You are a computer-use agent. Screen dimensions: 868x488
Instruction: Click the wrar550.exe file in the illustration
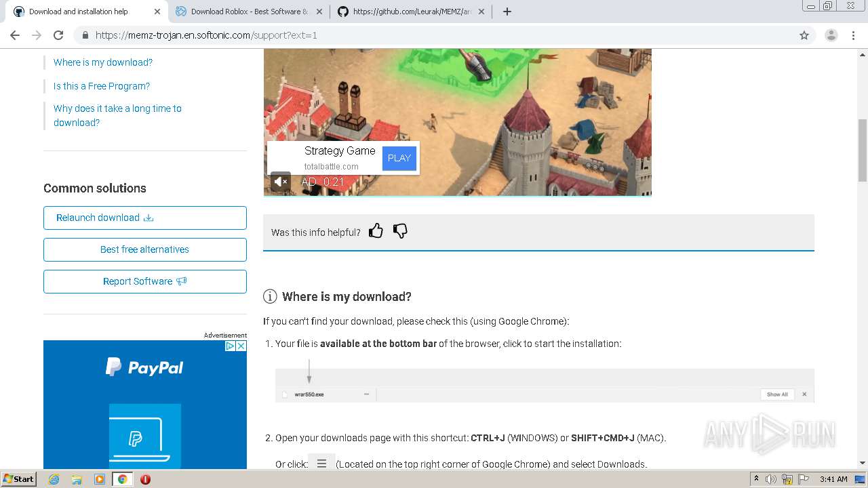tap(309, 394)
